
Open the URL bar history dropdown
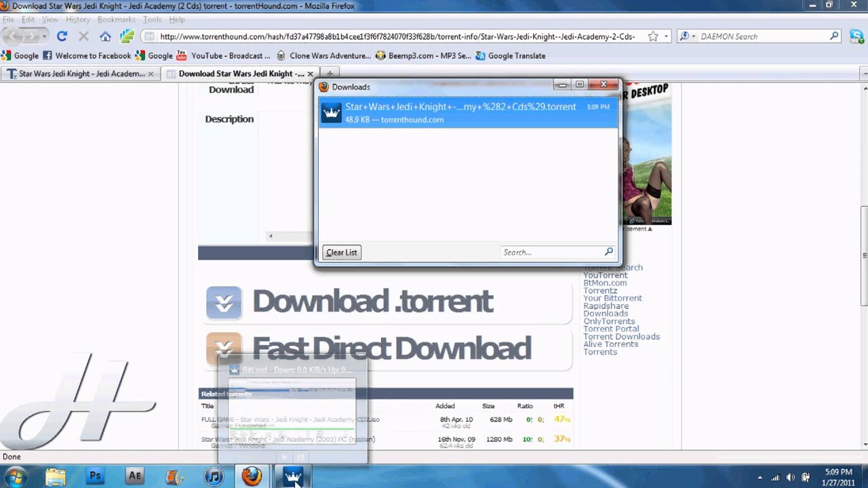click(x=666, y=37)
